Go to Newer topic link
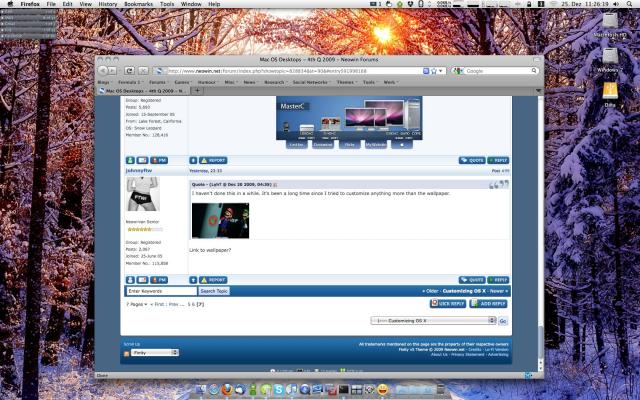640x400 pixels. pos(498,291)
